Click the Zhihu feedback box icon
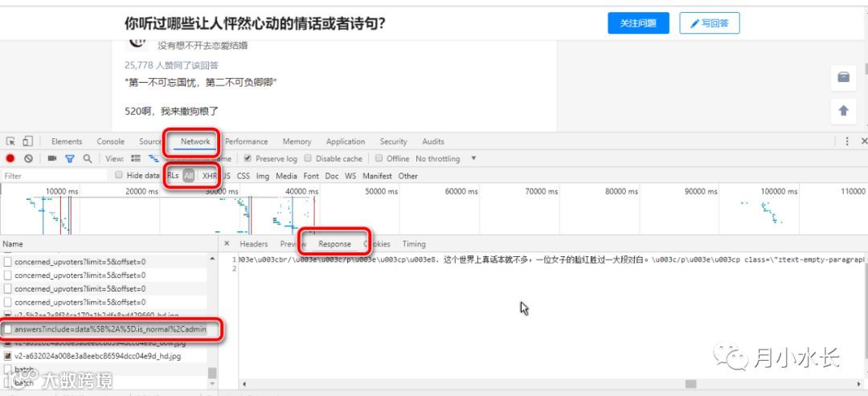Screen dimensions: 868x396 [844, 77]
